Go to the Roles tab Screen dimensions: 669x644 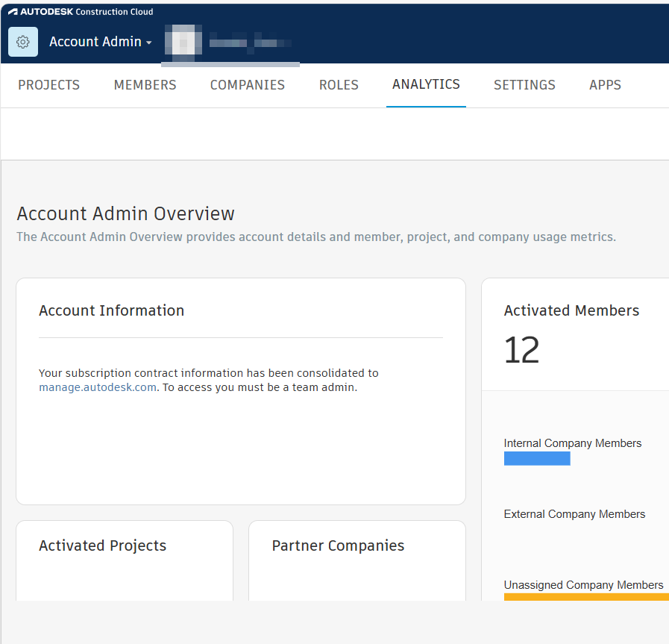click(x=339, y=85)
